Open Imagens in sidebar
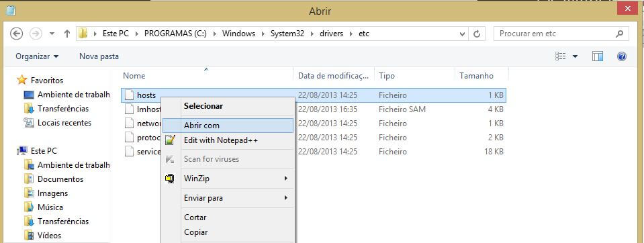This screenshot has width=644, height=243. (x=52, y=193)
